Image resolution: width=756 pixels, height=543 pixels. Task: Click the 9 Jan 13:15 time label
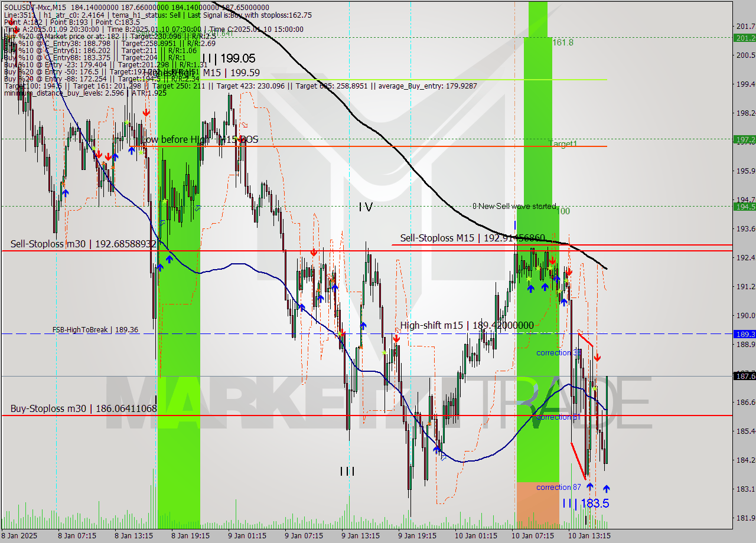[x=360, y=536]
